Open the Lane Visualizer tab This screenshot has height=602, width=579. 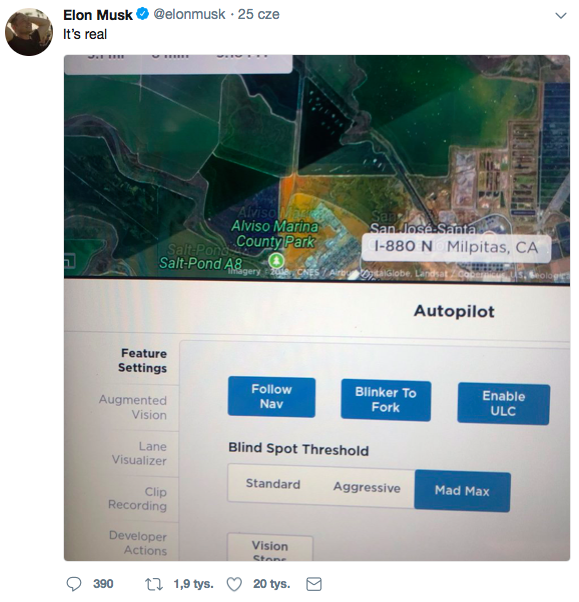click(139, 453)
